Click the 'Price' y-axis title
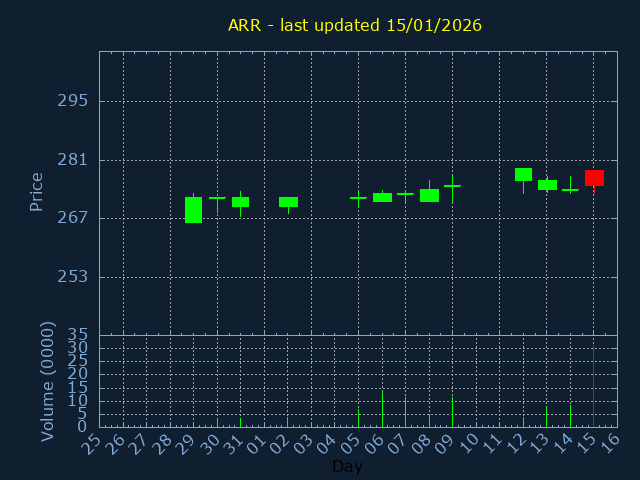This screenshot has width=640, height=480. coord(37,192)
